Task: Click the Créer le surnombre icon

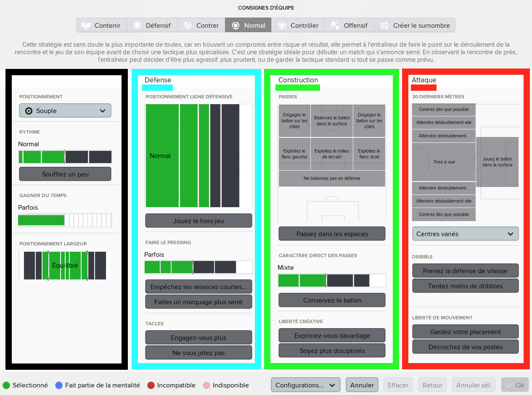Action: [384, 26]
